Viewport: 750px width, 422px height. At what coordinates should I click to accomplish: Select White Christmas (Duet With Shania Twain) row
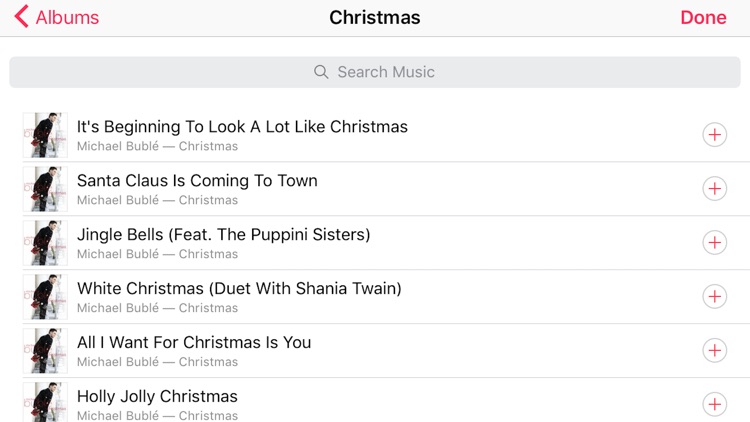(386, 297)
